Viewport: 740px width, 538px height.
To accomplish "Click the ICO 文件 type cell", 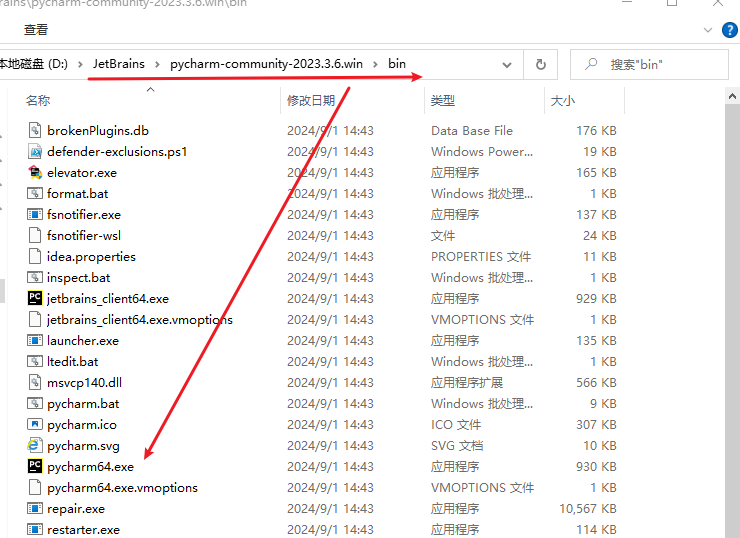I will 456,425.
